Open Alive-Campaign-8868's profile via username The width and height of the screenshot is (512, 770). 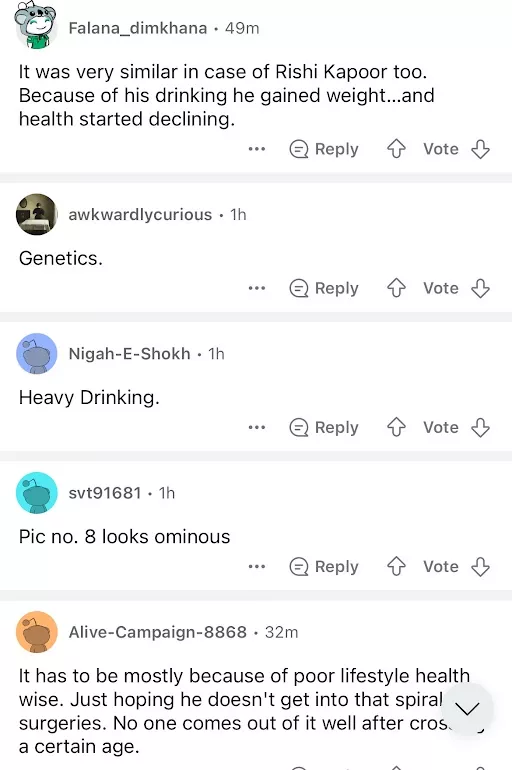coord(158,632)
